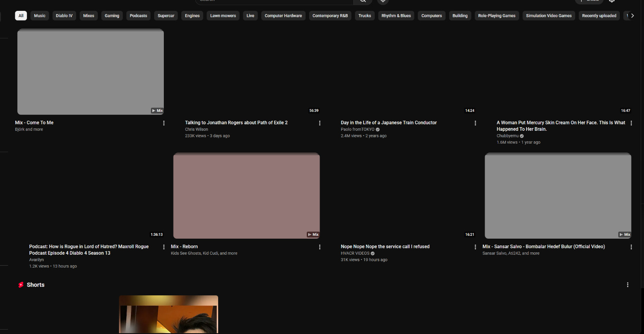Screen dimensions: 644x334
Task: Open Day in the Life of Japanese Train Conductor
Action: click(389, 123)
